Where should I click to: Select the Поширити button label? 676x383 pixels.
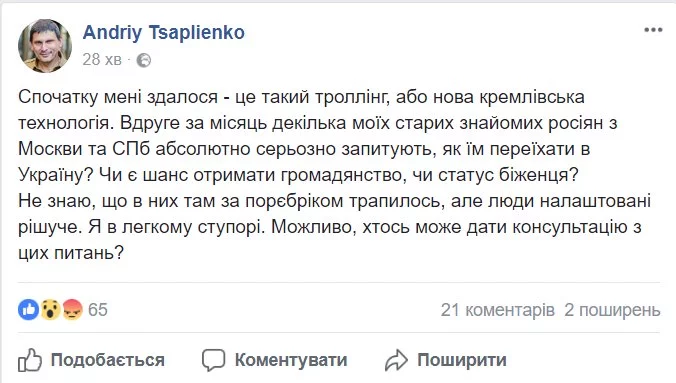462,360
